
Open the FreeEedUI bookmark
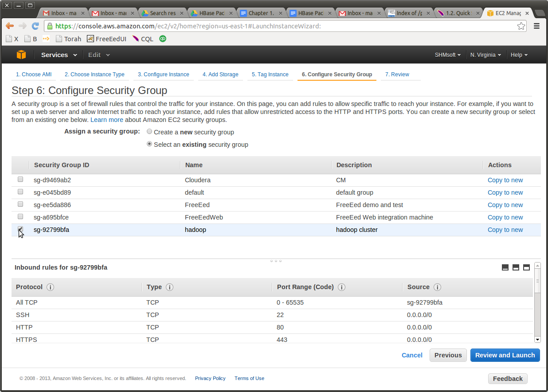point(106,39)
